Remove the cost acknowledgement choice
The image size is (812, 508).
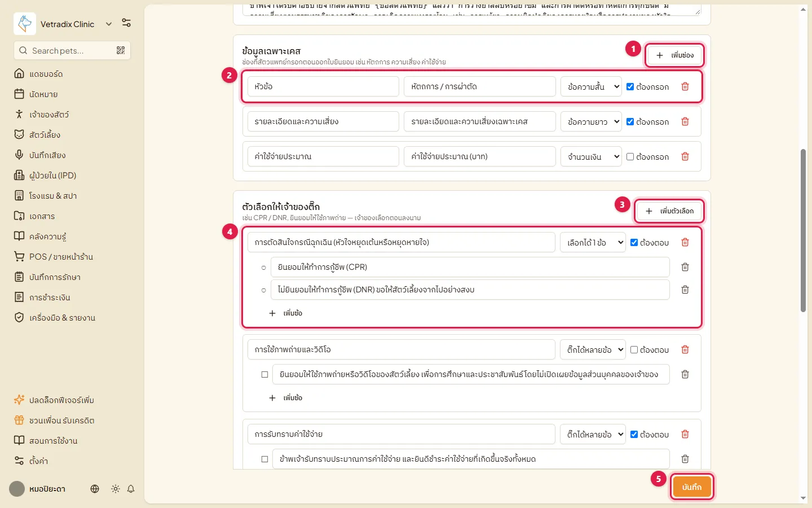click(685, 459)
